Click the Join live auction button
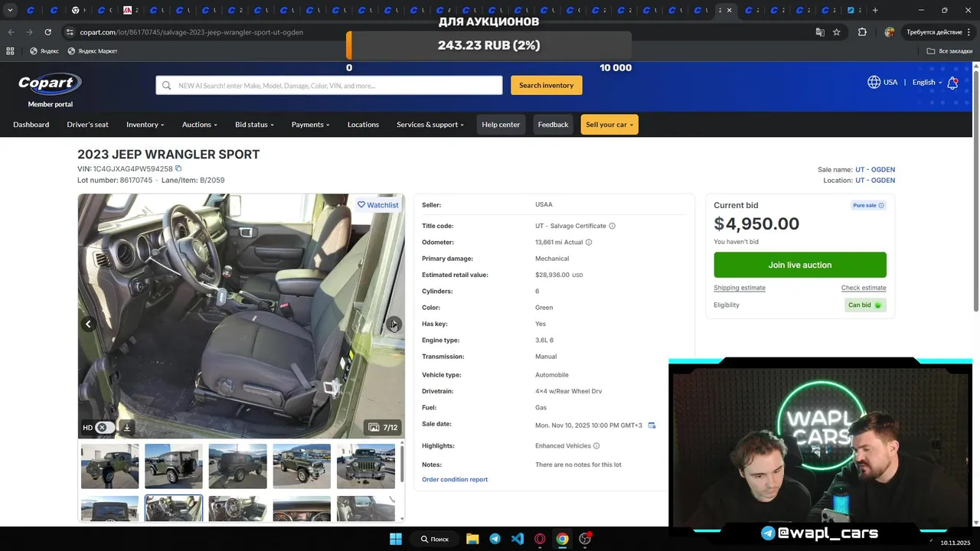The image size is (980, 551). (800, 265)
